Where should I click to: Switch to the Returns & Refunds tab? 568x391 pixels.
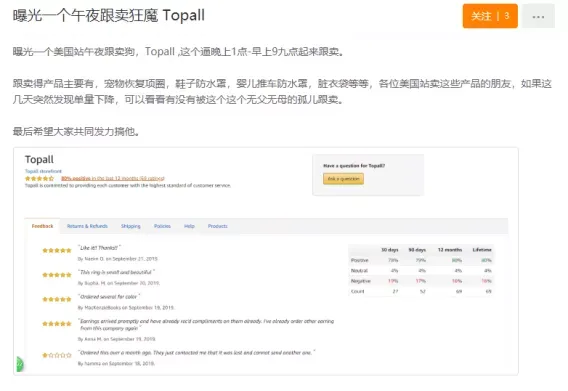87,226
